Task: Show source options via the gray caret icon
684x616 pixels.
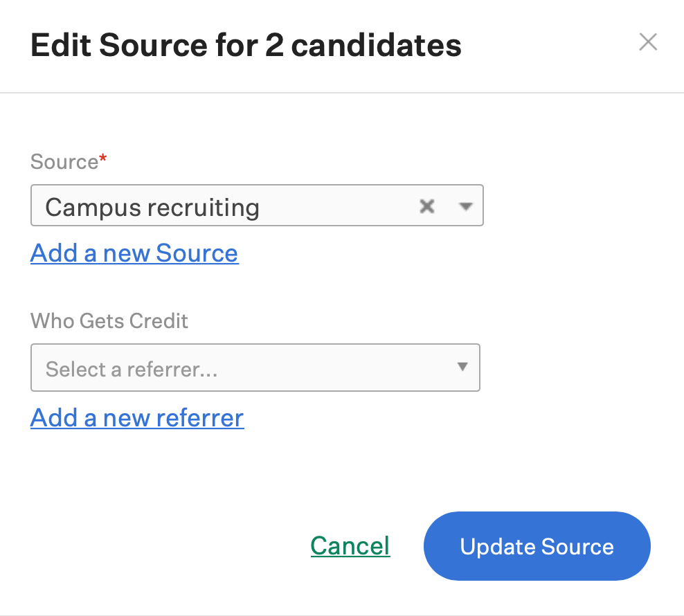Action: point(466,206)
